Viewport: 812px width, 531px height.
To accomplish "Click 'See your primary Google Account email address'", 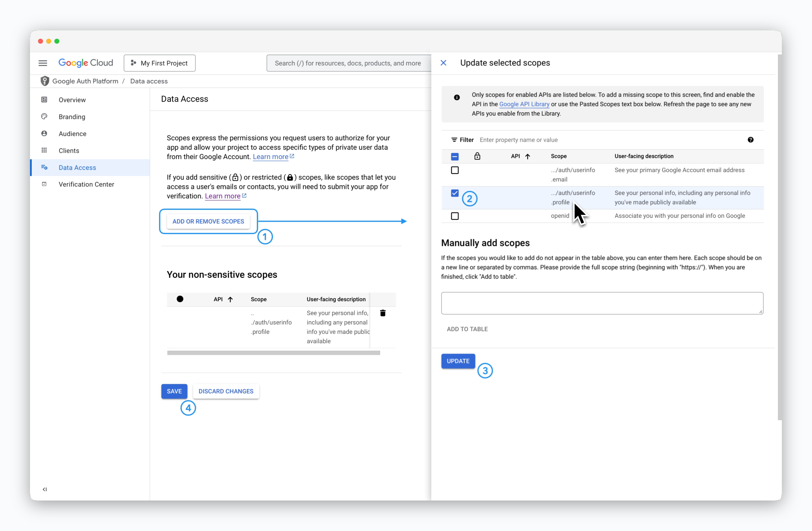I will click(x=679, y=170).
